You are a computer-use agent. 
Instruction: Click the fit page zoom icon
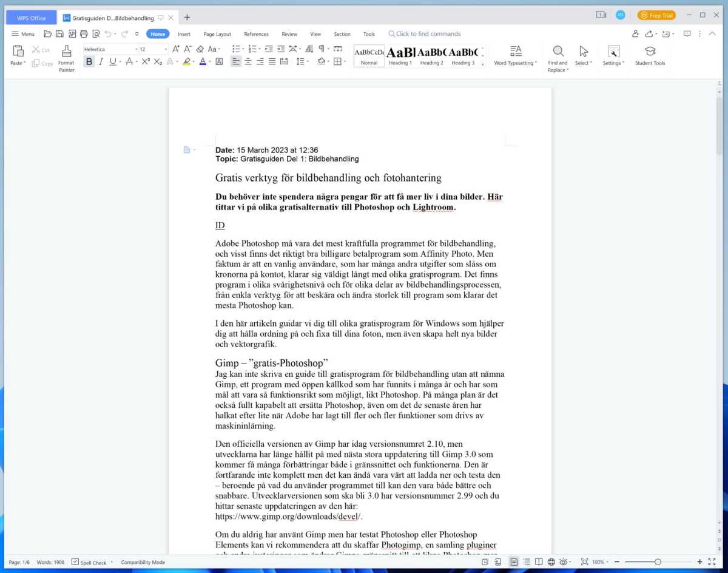(x=584, y=562)
